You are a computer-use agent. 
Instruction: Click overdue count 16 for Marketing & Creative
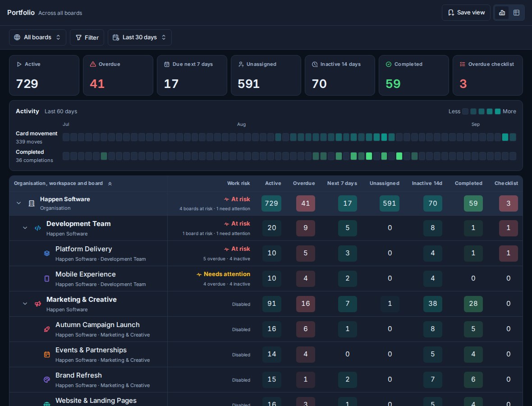tap(305, 304)
